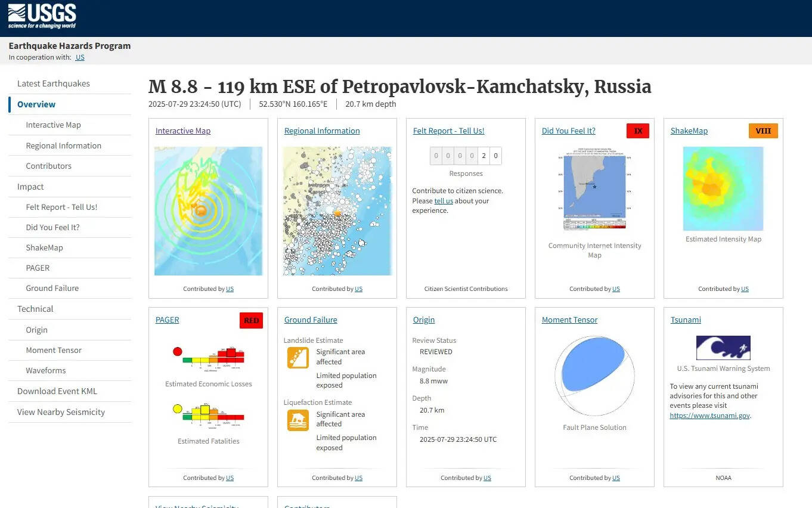
Task: Click the 'tell us' link
Action: 444,201
